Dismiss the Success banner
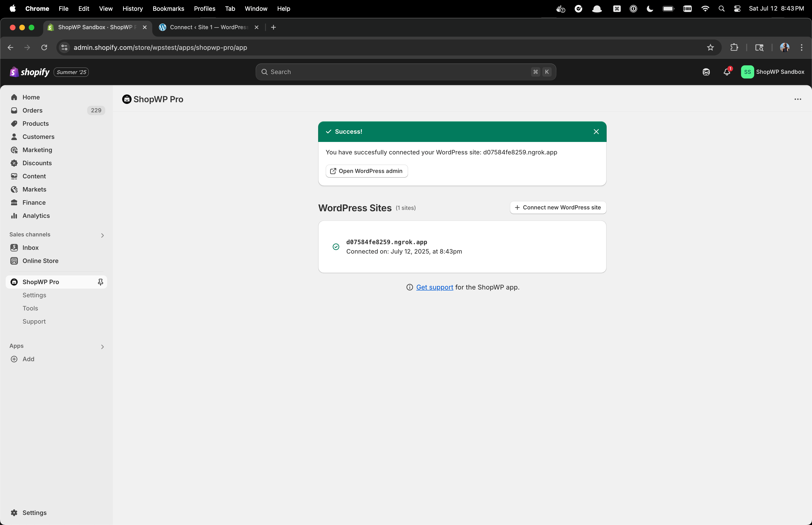The width and height of the screenshot is (812, 525). click(x=596, y=132)
